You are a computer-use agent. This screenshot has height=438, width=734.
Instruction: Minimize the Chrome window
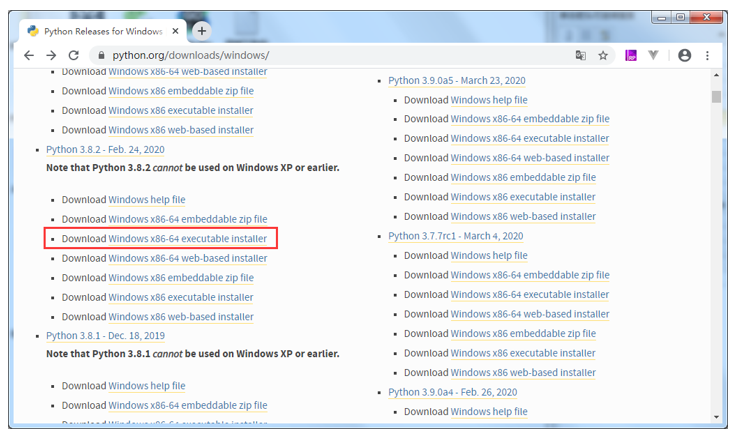pos(662,17)
